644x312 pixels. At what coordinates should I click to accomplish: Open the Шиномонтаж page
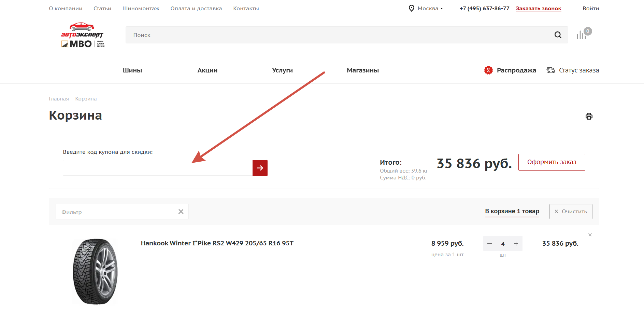(x=141, y=9)
